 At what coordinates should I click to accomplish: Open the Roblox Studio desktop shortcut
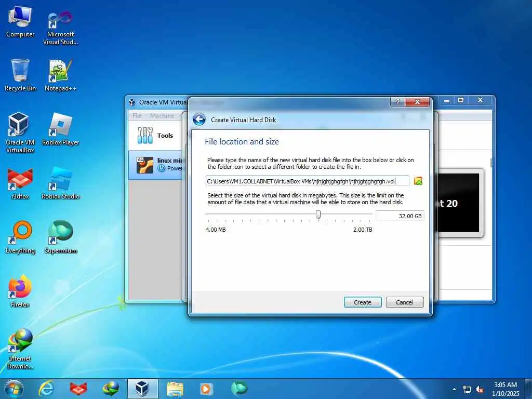[x=60, y=183]
